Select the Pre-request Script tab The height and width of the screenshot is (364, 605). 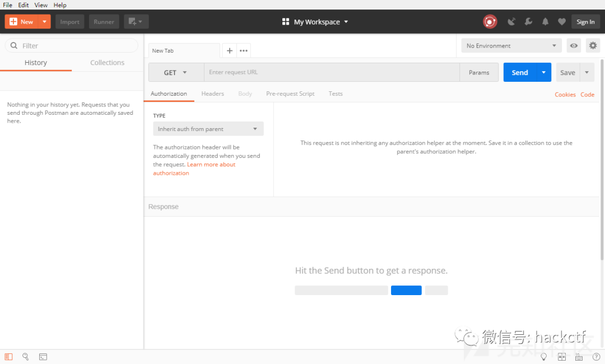pos(290,94)
